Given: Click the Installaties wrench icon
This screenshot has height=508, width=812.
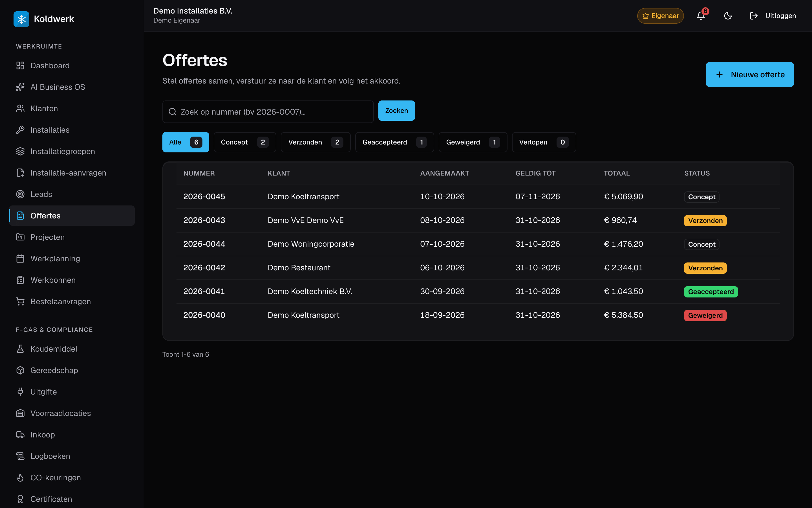Looking at the screenshot, I should pyautogui.click(x=21, y=130).
